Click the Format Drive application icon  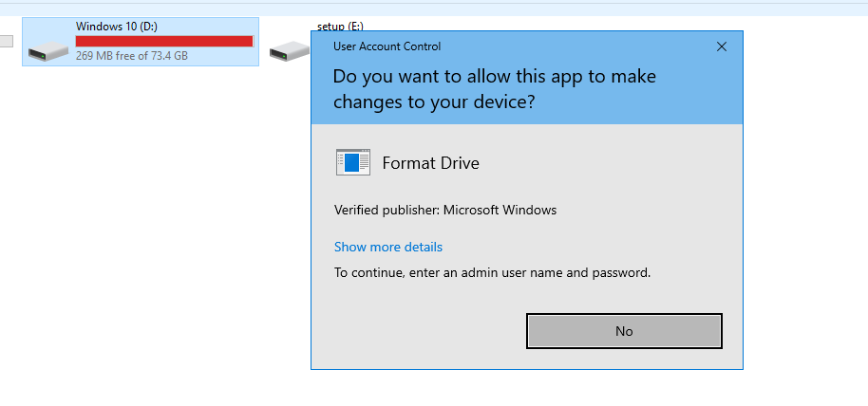click(x=352, y=162)
